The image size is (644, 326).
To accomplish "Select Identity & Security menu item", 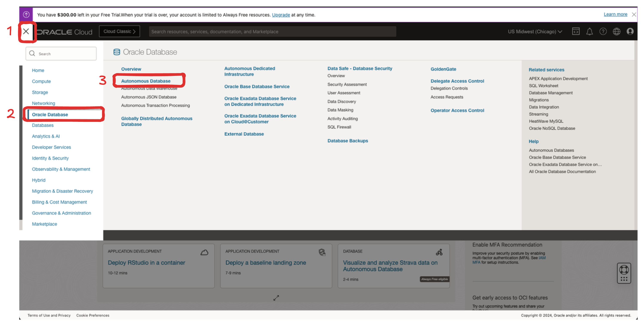I will (x=50, y=158).
